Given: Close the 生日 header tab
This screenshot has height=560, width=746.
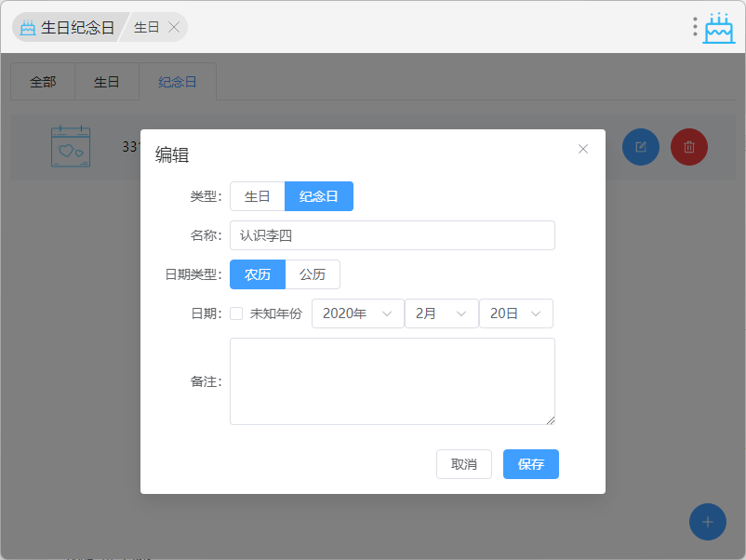Looking at the screenshot, I should (174, 28).
